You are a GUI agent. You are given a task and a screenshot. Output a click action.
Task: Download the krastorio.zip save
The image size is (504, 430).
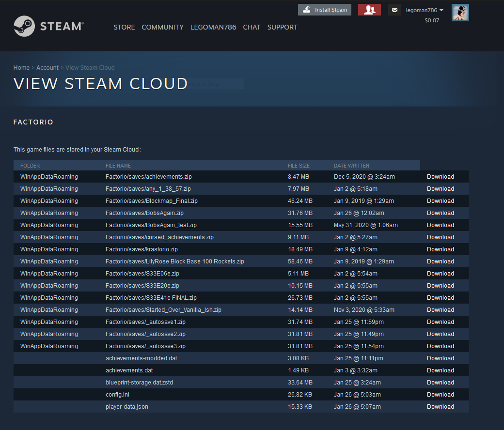click(440, 249)
